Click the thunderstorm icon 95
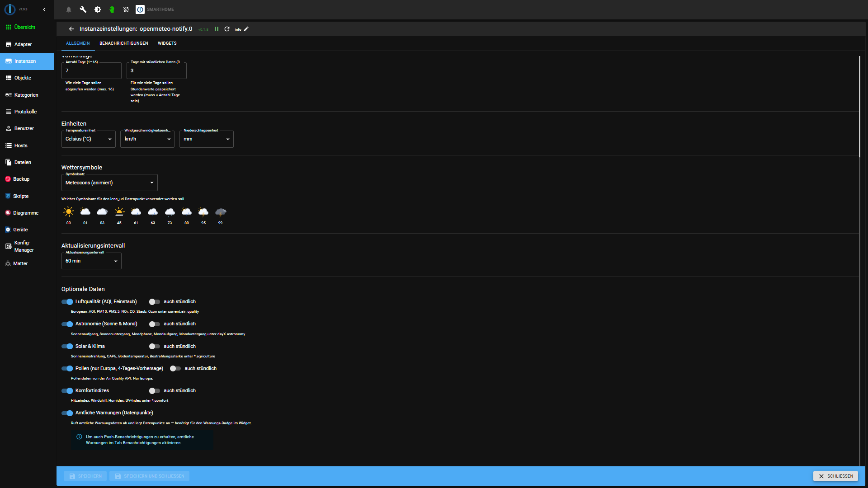The width and height of the screenshot is (868, 488). (203, 211)
